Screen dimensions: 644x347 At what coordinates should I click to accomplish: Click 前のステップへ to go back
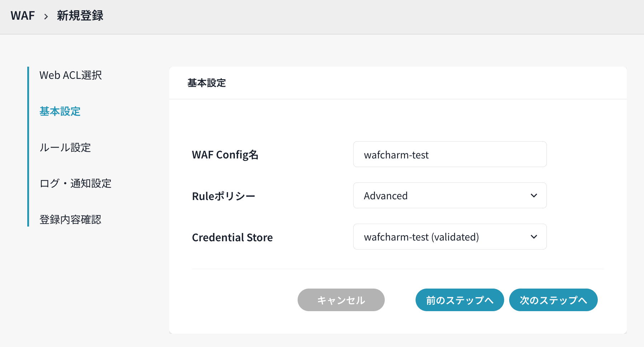(460, 300)
